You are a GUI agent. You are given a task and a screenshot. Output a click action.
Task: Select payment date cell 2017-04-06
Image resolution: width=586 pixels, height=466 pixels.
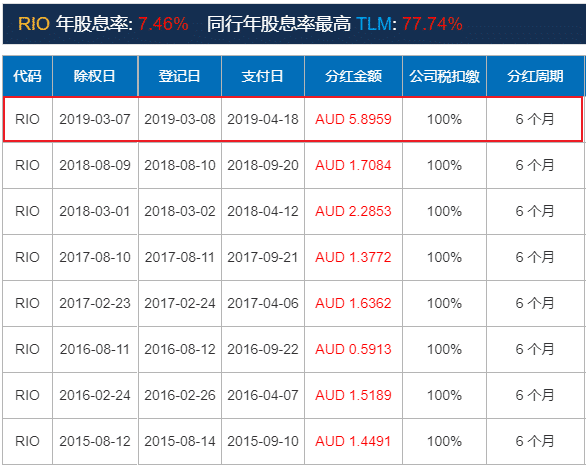coord(263,303)
